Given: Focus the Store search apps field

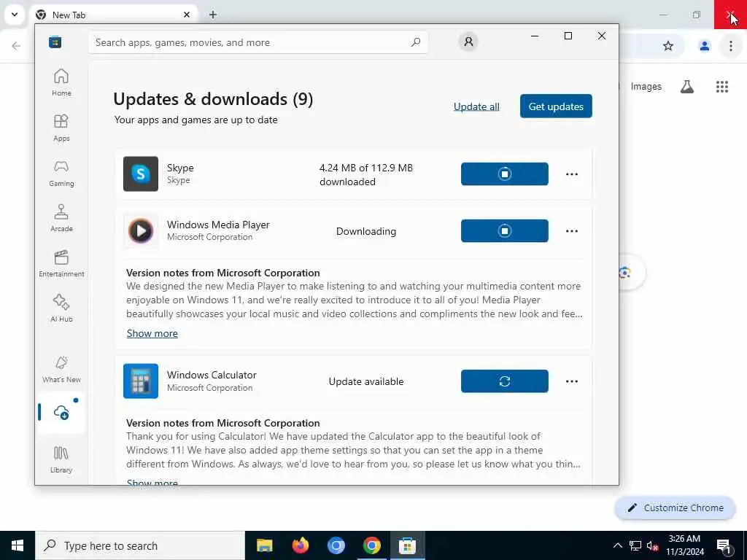Looking at the screenshot, I should click(258, 42).
